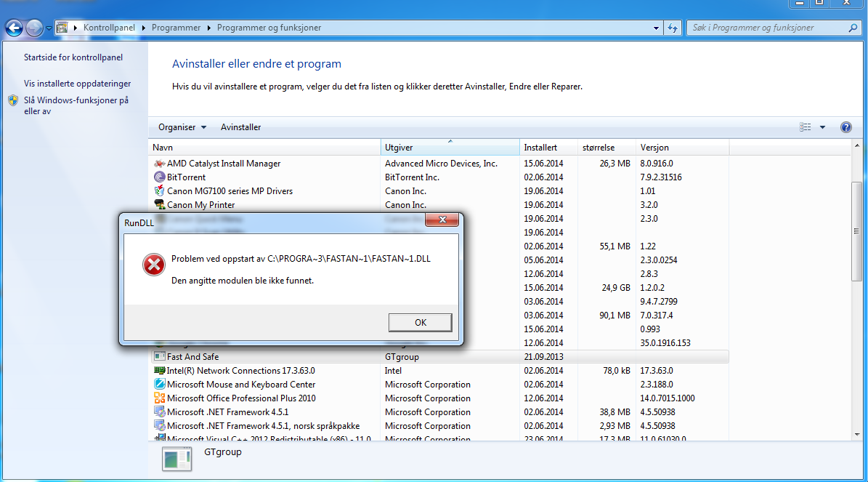Click the Fast And Safe program icon

[x=159, y=357]
